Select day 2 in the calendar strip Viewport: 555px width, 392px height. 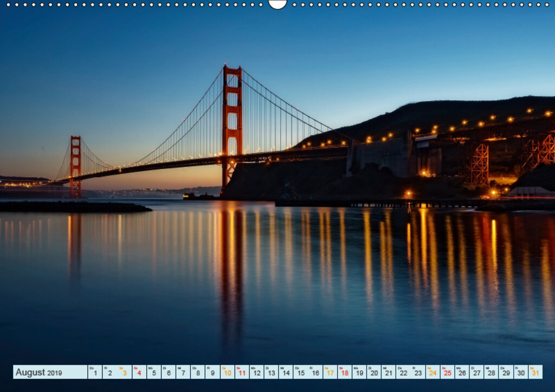click(109, 372)
